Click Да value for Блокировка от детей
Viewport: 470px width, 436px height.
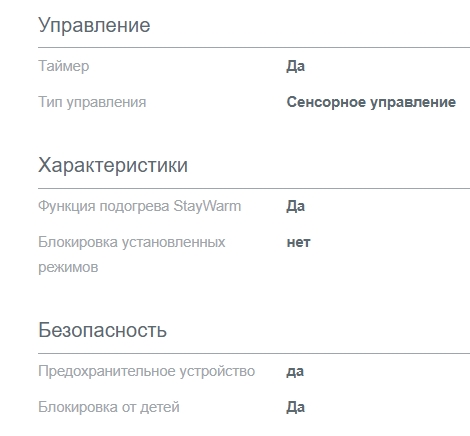tap(296, 407)
